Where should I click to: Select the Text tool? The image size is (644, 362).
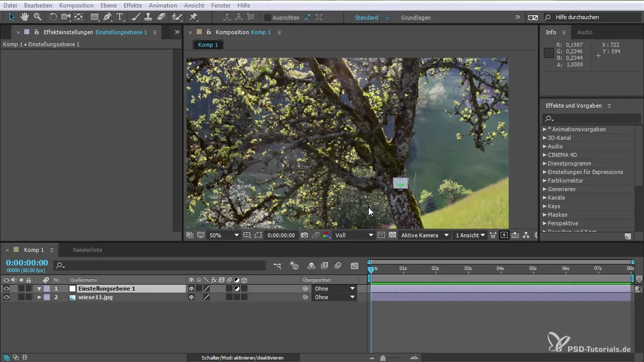click(120, 17)
